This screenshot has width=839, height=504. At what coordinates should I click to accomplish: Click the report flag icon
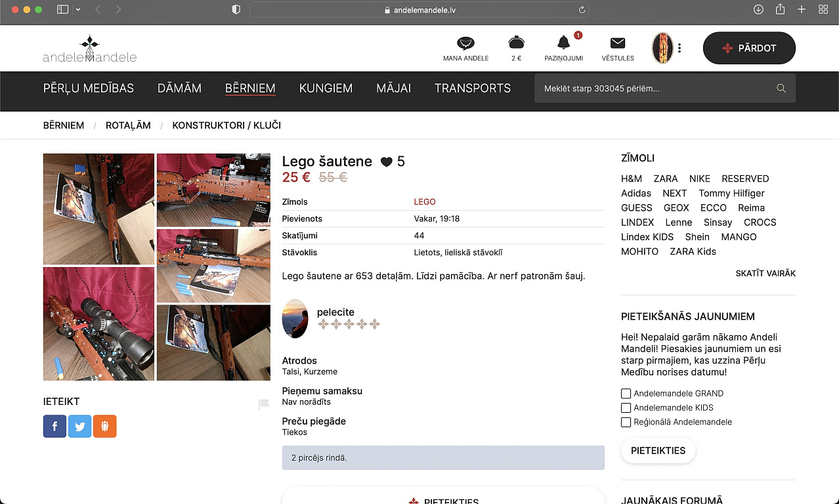click(x=264, y=404)
